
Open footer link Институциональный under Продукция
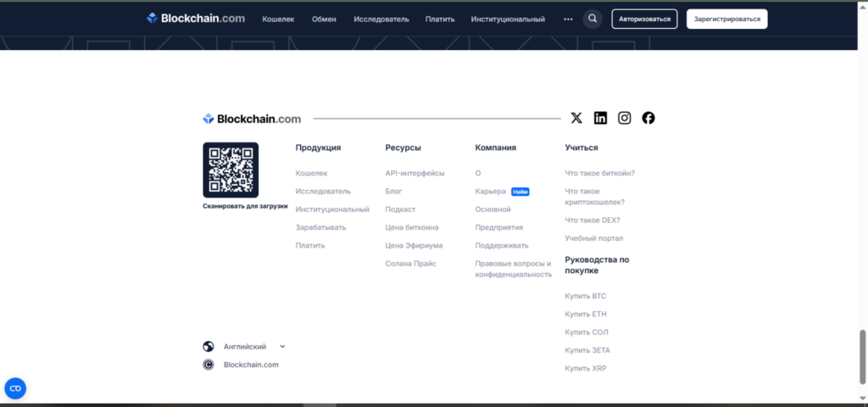(x=332, y=209)
